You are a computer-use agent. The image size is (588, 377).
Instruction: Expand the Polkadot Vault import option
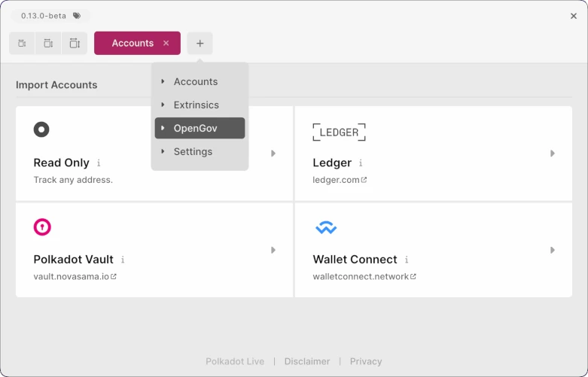(273, 250)
